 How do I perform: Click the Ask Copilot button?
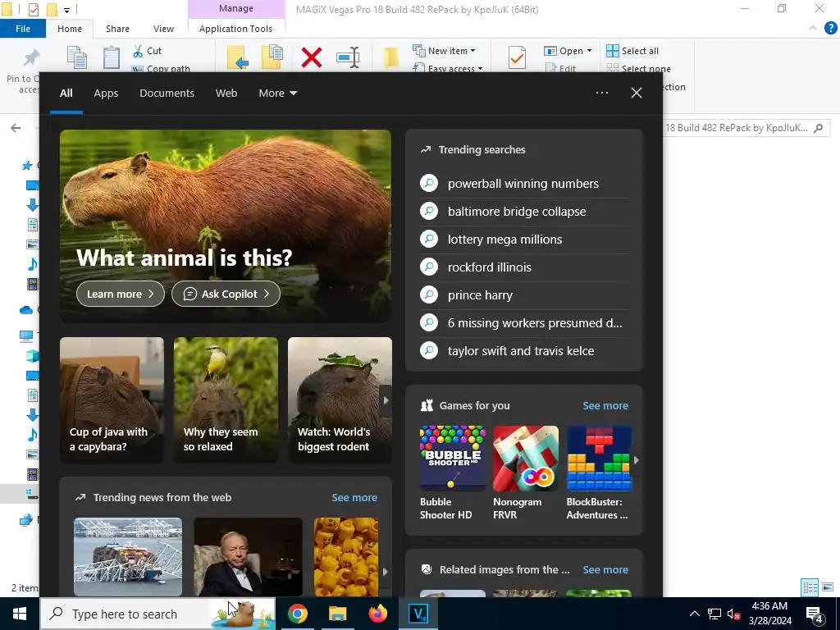tap(226, 294)
